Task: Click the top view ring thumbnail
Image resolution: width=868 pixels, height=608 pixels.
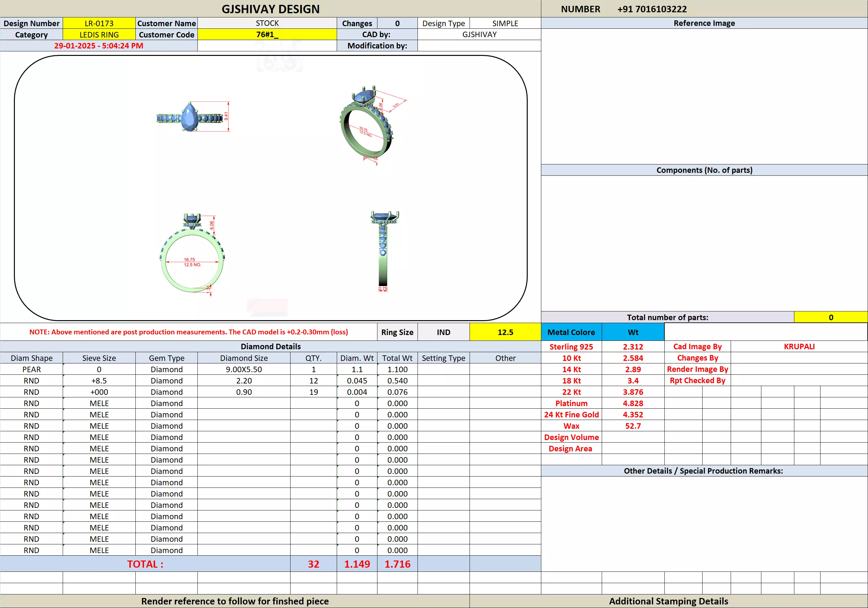Action: pyautogui.click(x=190, y=117)
